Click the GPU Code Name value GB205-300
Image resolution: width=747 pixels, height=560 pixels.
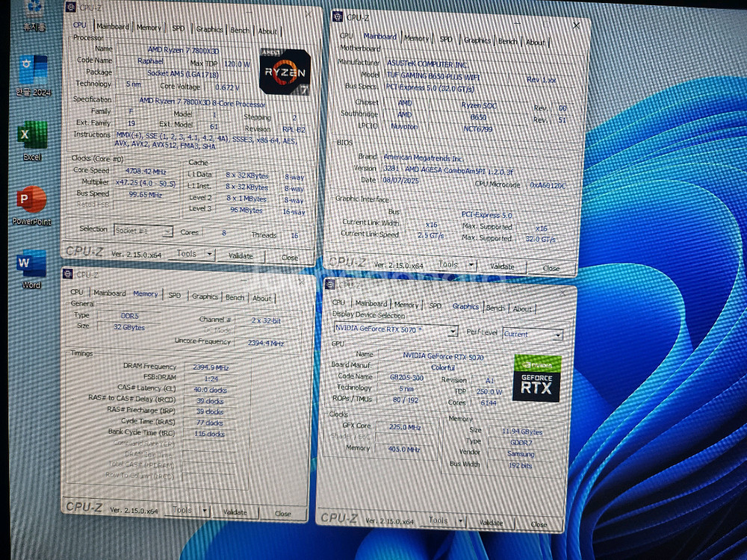pos(406,377)
